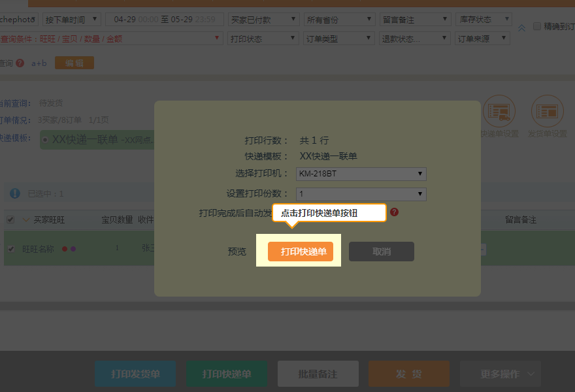Select the XX快递一联单 template tab
575x392 pixels.
(x=85, y=139)
